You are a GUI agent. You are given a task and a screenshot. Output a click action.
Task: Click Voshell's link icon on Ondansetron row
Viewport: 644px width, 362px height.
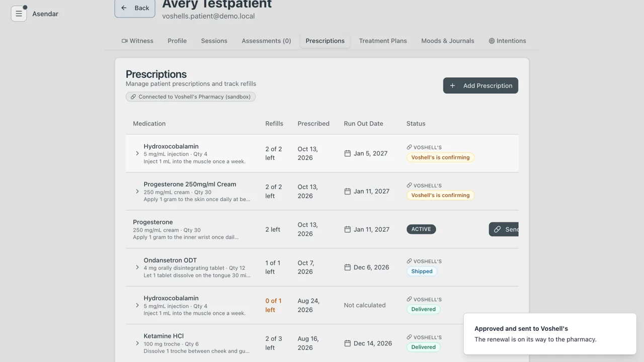click(x=409, y=261)
